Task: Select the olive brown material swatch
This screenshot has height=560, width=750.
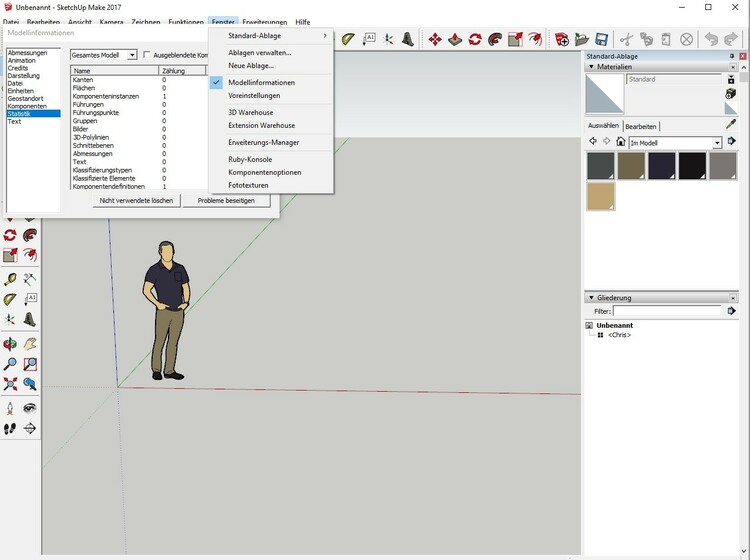Action: 631,166
